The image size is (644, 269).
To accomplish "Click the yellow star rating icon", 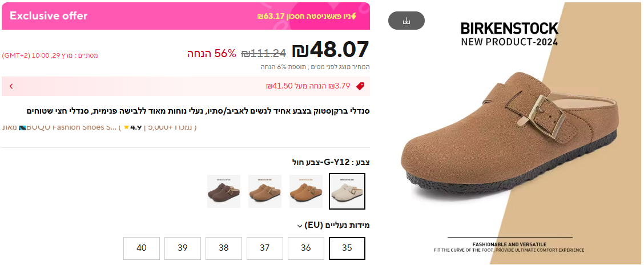I will pyautogui.click(x=126, y=127).
